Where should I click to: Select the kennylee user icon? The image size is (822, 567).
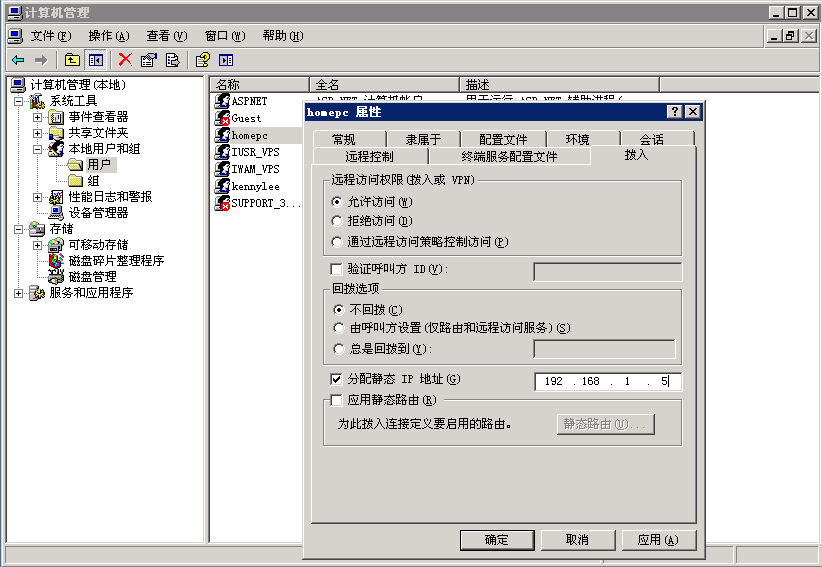(x=222, y=186)
